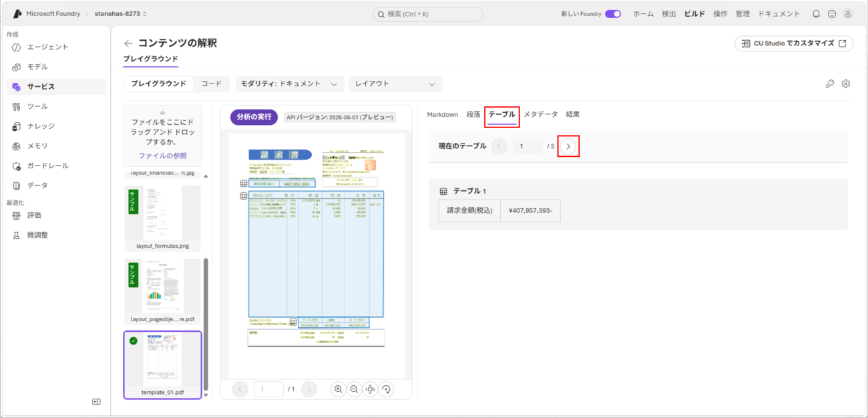Screen dimensions: 868x418
Task: Open the データ sidebar icon
Action: (17, 185)
